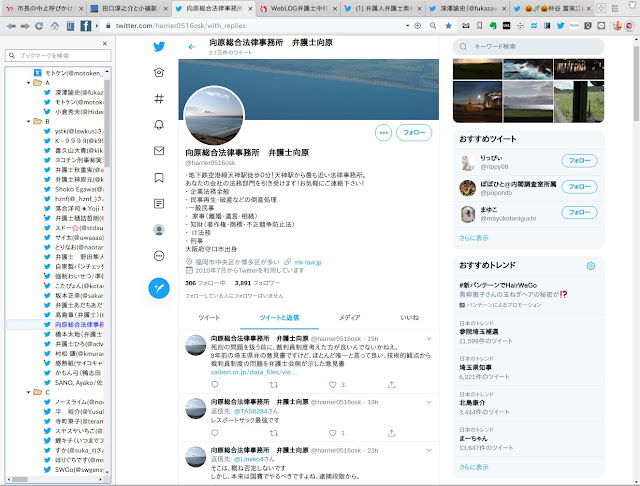
Task: Follow the 向原総合法律事務所 profile
Action: pyautogui.click(x=414, y=133)
